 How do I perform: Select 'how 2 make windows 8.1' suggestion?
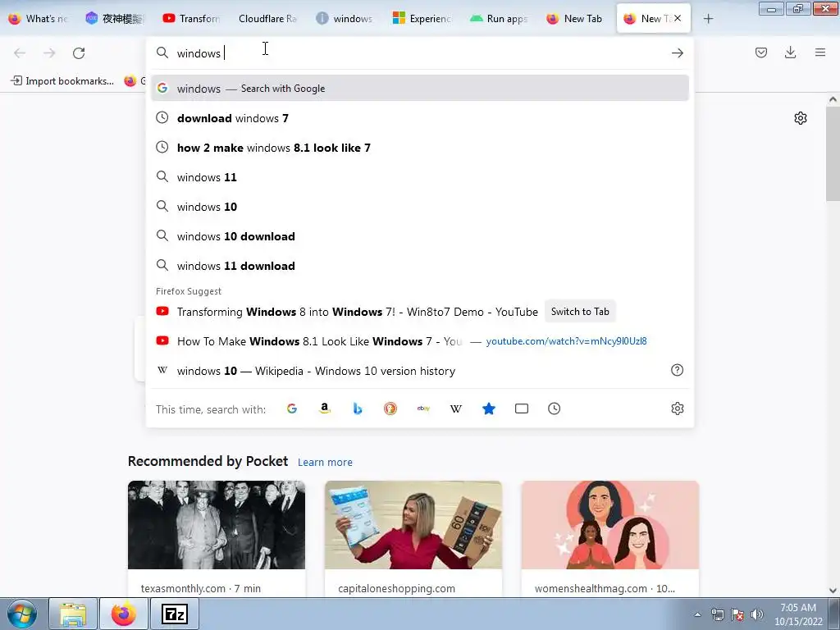pyautogui.click(x=419, y=148)
